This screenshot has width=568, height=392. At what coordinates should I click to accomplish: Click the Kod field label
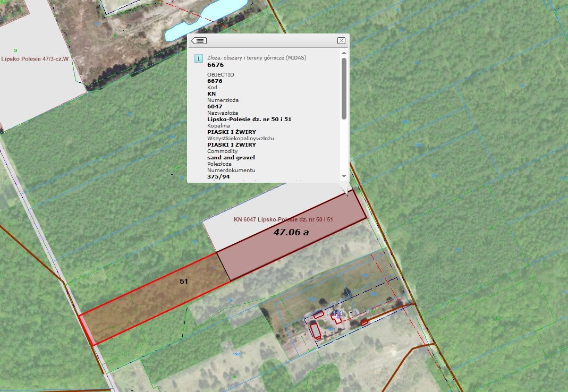click(x=213, y=87)
